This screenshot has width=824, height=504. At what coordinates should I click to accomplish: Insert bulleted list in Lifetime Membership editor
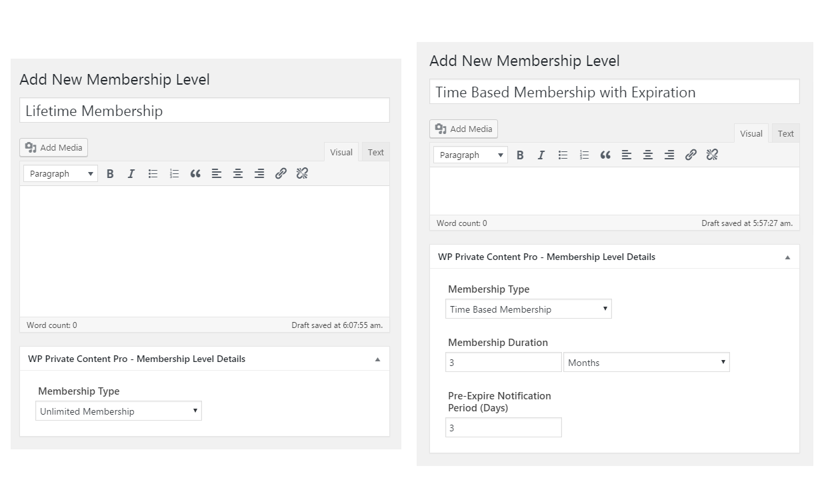(153, 173)
